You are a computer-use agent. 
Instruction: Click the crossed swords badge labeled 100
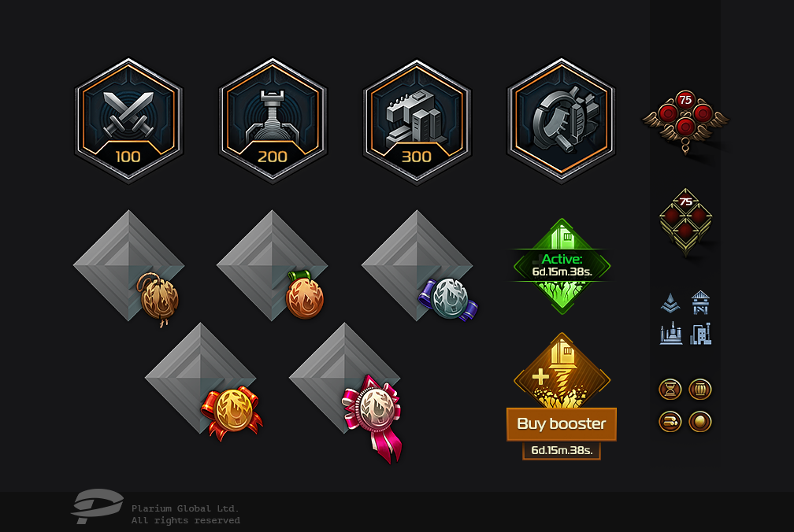(128, 120)
